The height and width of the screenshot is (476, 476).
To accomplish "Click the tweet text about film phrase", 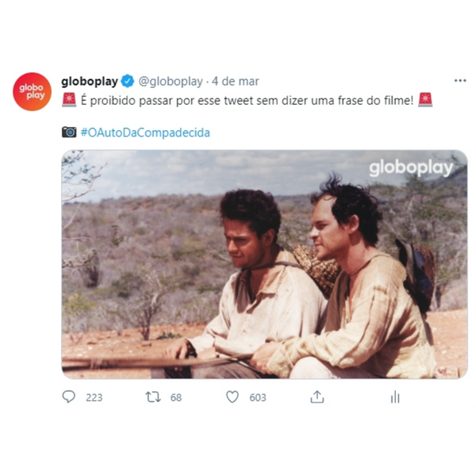I will 247,101.
